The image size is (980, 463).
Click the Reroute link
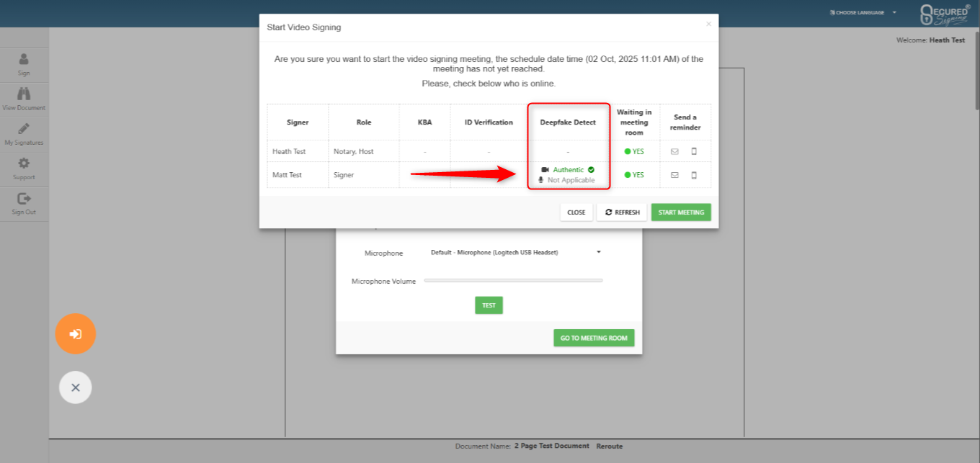tap(609, 446)
